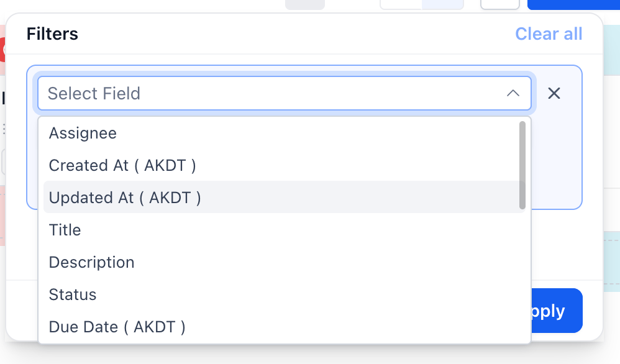Pick the highlighted Updated At ( AKDT ) option
The height and width of the screenshot is (364, 620).
(285, 197)
